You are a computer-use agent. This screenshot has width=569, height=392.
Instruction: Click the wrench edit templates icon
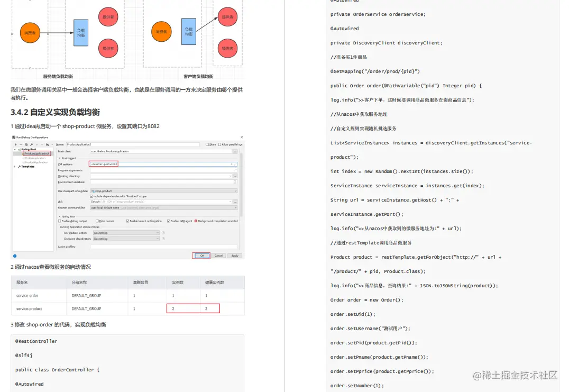point(32,144)
